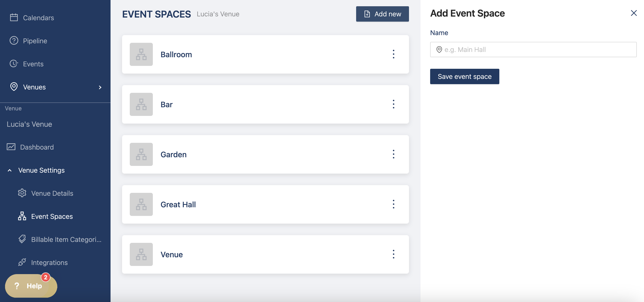Close the Add Event Space panel

point(633,13)
